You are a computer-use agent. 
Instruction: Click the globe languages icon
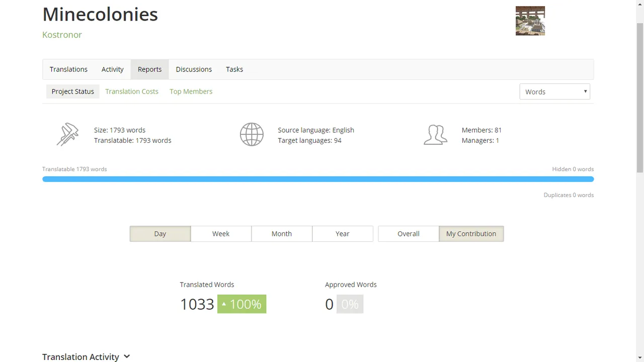tap(252, 135)
